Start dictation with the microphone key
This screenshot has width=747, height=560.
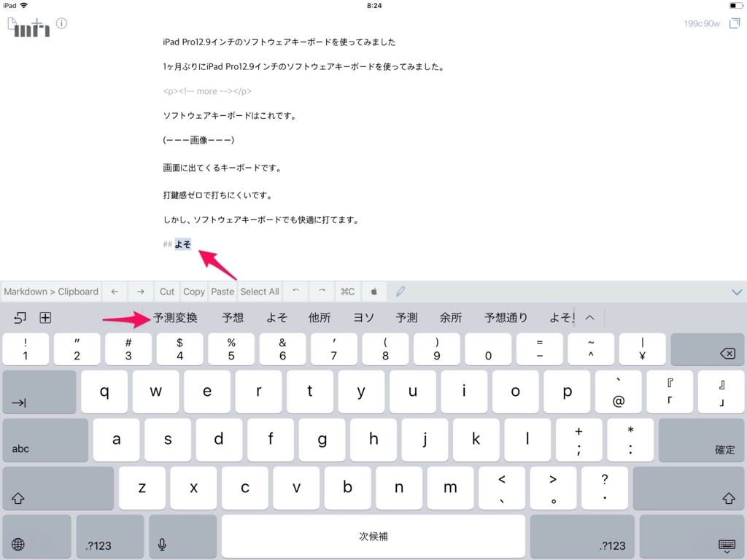tap(183, 536)
